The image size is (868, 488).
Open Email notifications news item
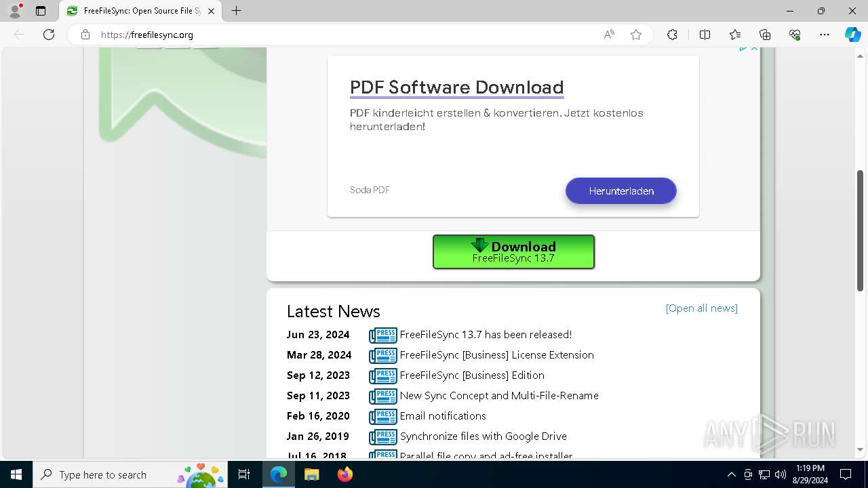(x=443, y=416)
